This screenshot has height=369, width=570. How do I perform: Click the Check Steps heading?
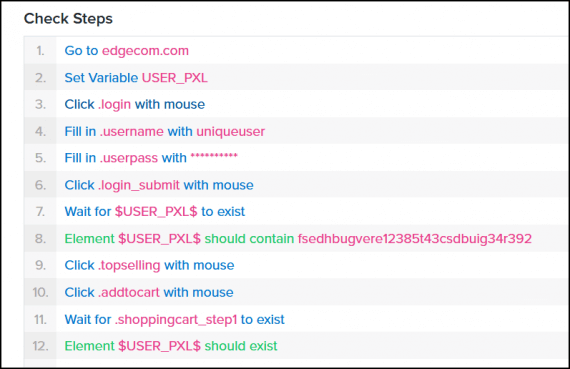pos(68,19)
